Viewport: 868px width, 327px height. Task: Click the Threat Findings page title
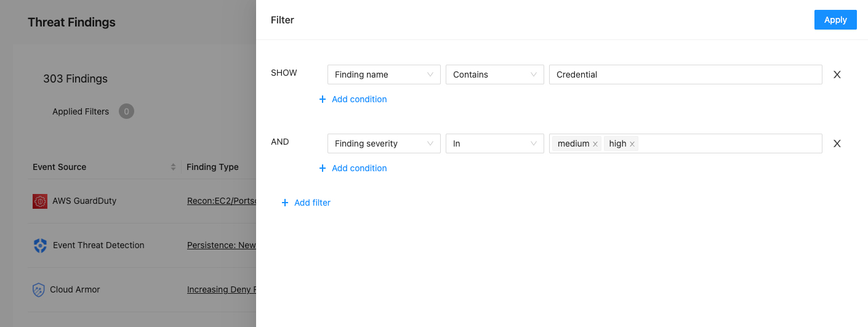[71, 22]
